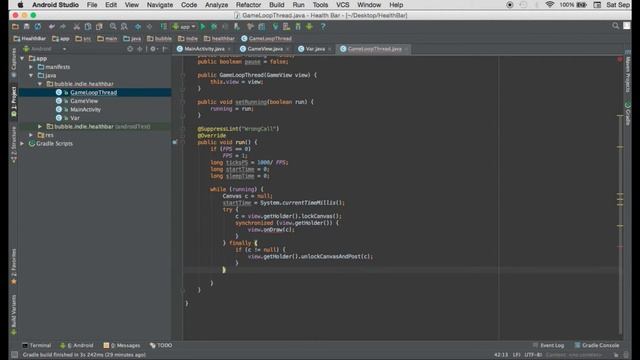Screen dimensions: 640x360
Task: Toggle the Structure side panel button
Action: point(13,144)
